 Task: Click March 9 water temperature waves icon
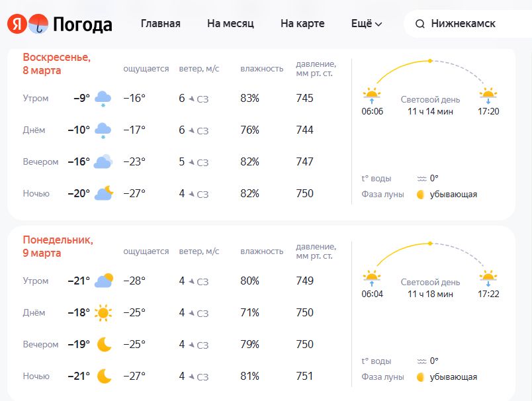coord(421,361)
